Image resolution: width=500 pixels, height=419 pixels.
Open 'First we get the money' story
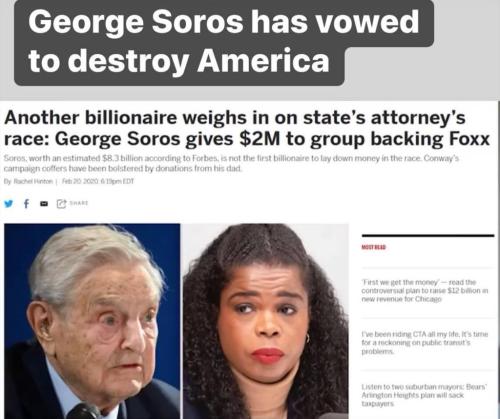pyautogui.click(x=425, y=291)
